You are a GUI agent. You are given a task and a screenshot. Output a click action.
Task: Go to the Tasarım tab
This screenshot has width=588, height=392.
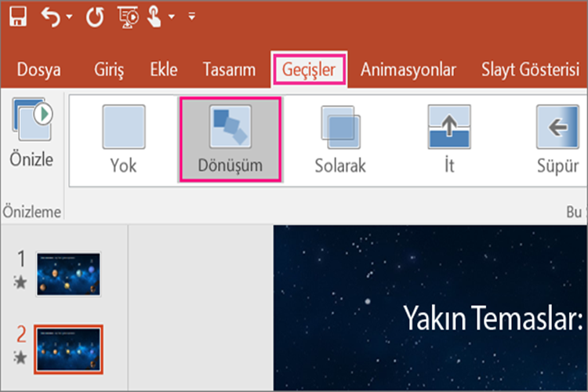click(x=229, y=70)
